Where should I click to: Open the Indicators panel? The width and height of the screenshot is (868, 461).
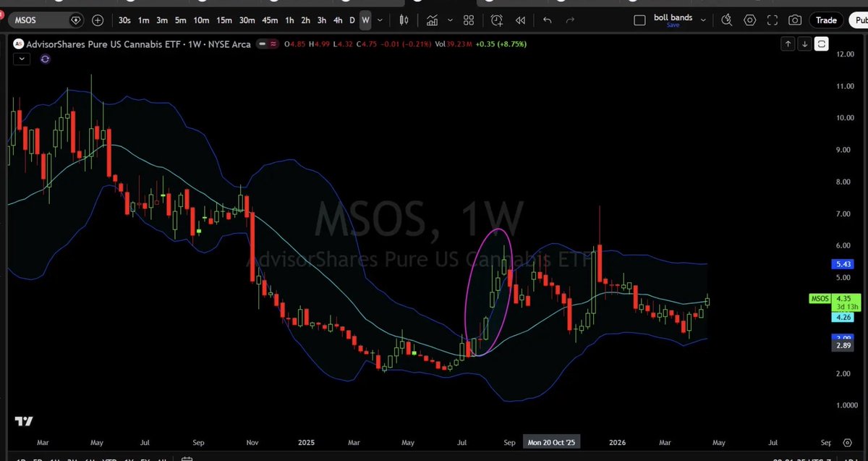pyautogui.click(x=431, y=20)
